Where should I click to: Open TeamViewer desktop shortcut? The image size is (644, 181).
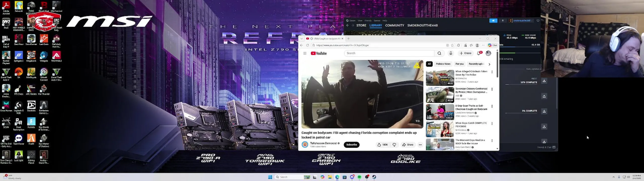pos(19,140)
